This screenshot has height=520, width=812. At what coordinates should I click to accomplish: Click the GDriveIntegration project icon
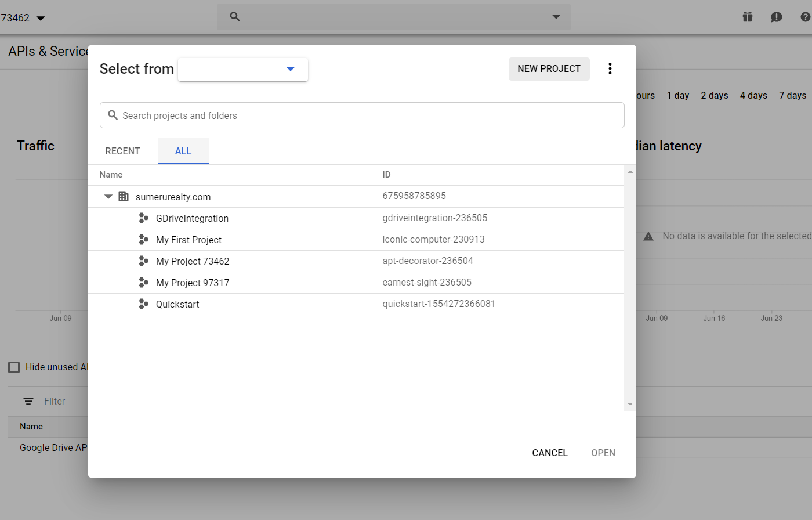144,218
